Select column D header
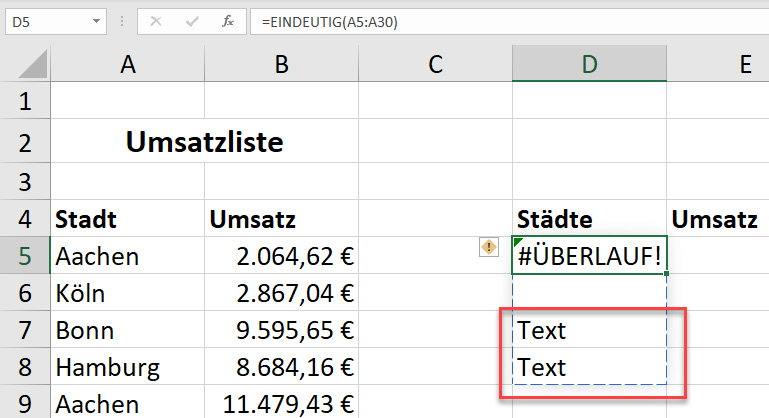Viewport: 769px width, 418px height. coord(589,64)
